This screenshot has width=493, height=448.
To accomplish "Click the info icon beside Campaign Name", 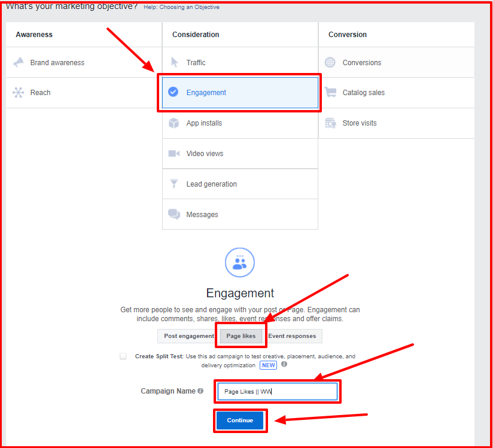I will point(200,391).
